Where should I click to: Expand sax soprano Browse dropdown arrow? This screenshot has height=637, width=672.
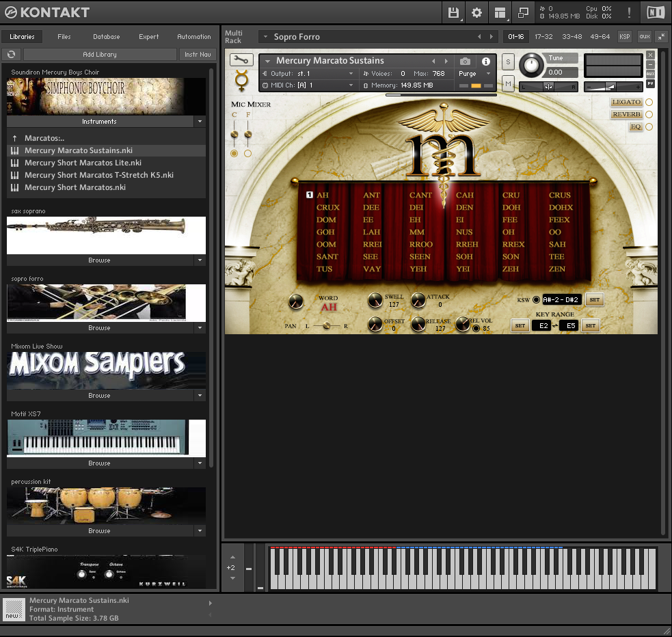pyautogui.click(x=200, y=260)
